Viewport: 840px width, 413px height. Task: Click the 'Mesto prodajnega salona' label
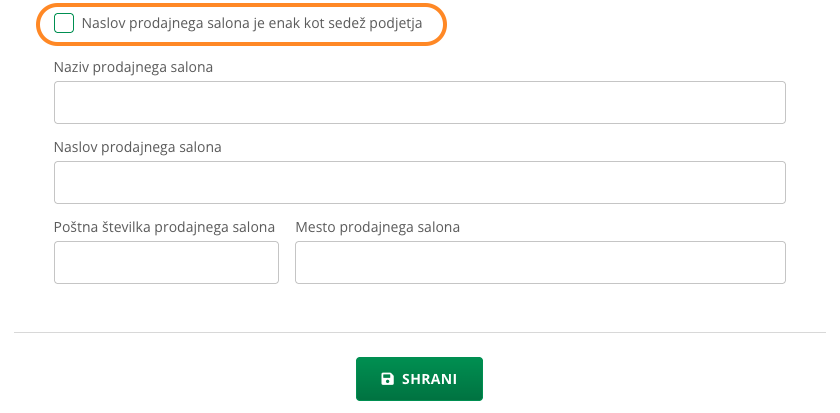coord(377,227)
